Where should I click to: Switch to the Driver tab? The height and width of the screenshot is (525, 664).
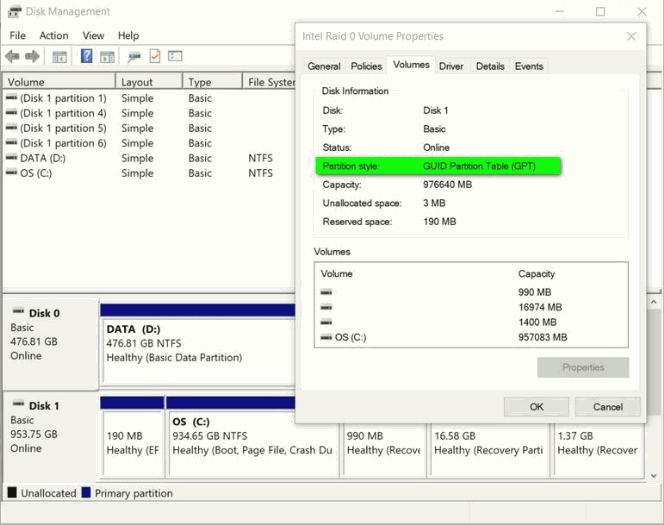(x=451, y=67)
